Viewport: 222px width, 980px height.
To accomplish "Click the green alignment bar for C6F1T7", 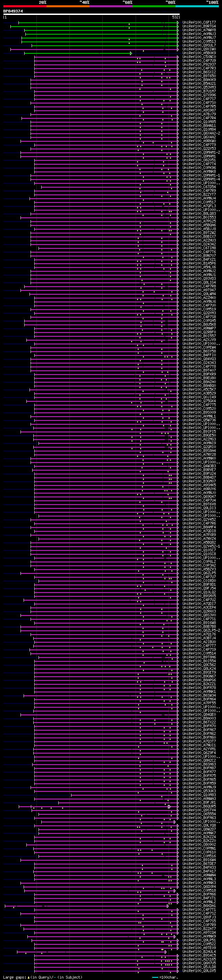I will point(98,23).
